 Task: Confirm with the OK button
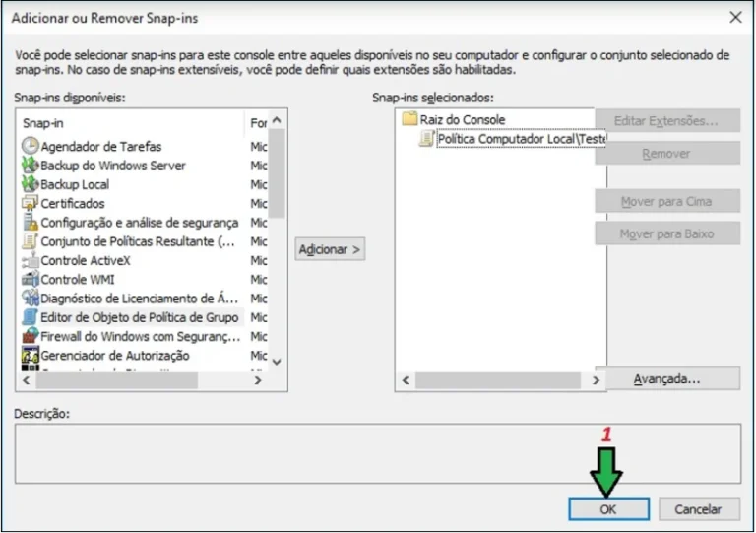coord(608,509)
